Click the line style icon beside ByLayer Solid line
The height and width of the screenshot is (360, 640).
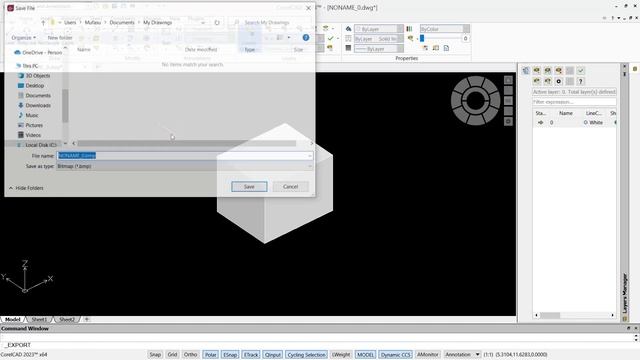point(348,38)
